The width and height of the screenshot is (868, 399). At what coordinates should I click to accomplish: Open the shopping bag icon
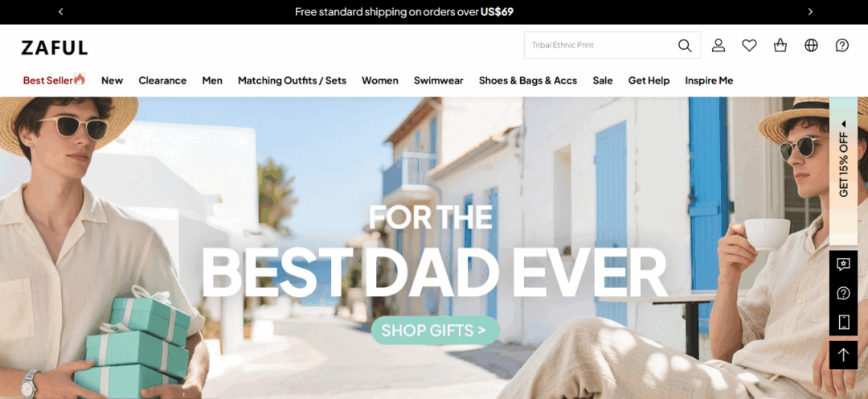tap(780, 45)
